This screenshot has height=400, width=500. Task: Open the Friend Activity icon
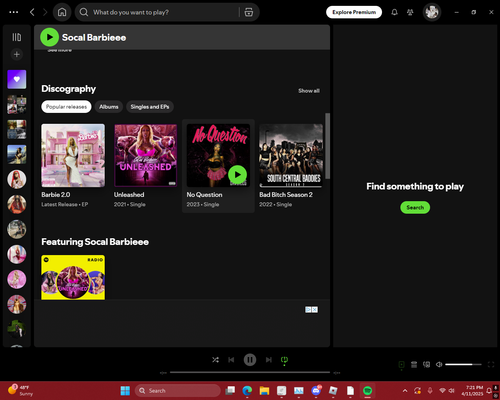tap(410, 12)
